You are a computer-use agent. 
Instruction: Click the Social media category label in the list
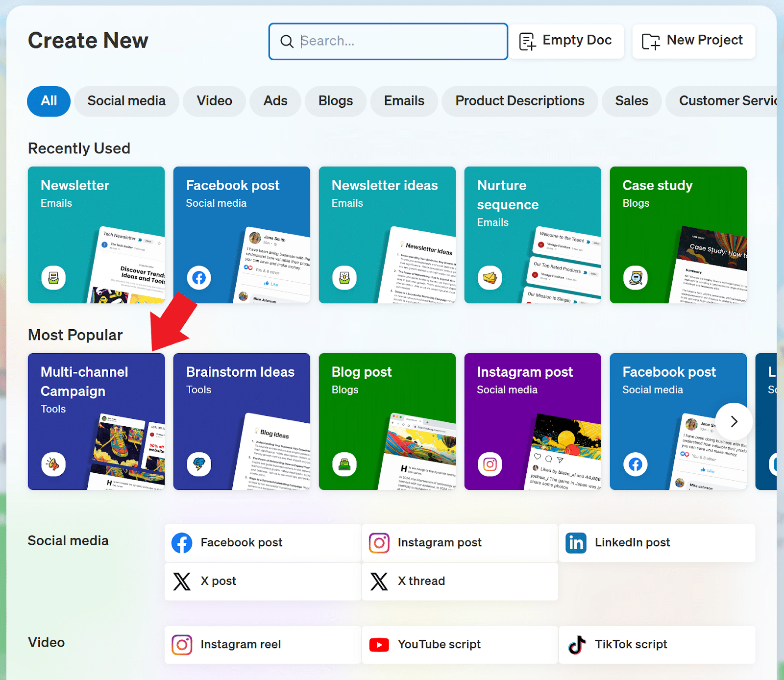click(x=68, y=540)
